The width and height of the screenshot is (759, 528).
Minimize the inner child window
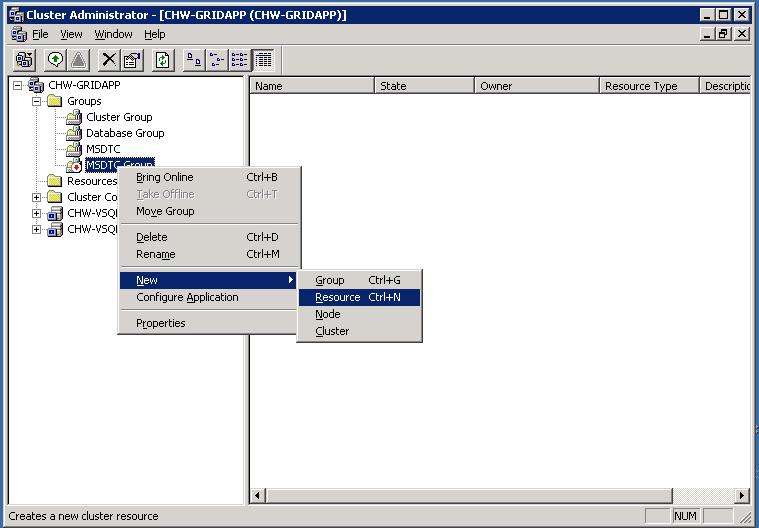pos(707,34)
